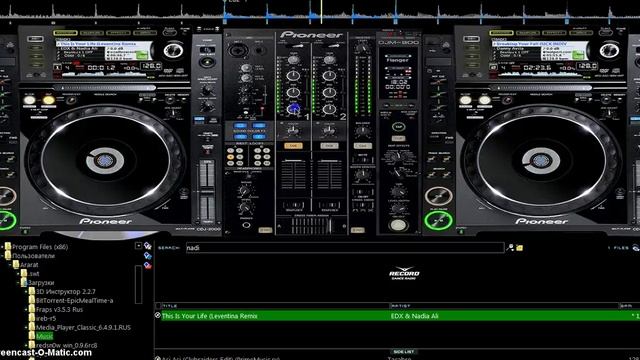Click the needle search strip on left deck
Viewport: 640px width, 360px height.
point(104,88)
